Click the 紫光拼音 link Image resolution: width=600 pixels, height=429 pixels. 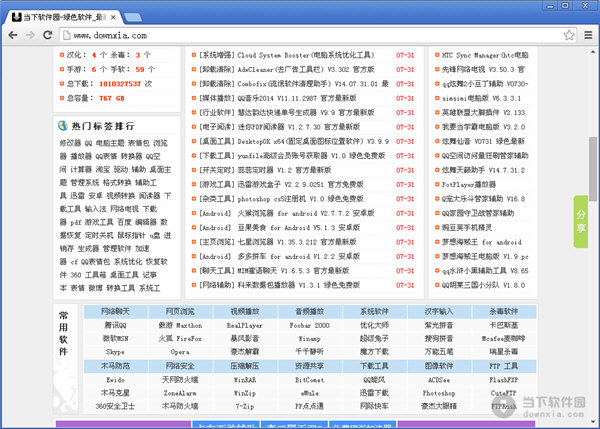click(x=439, y=325)
